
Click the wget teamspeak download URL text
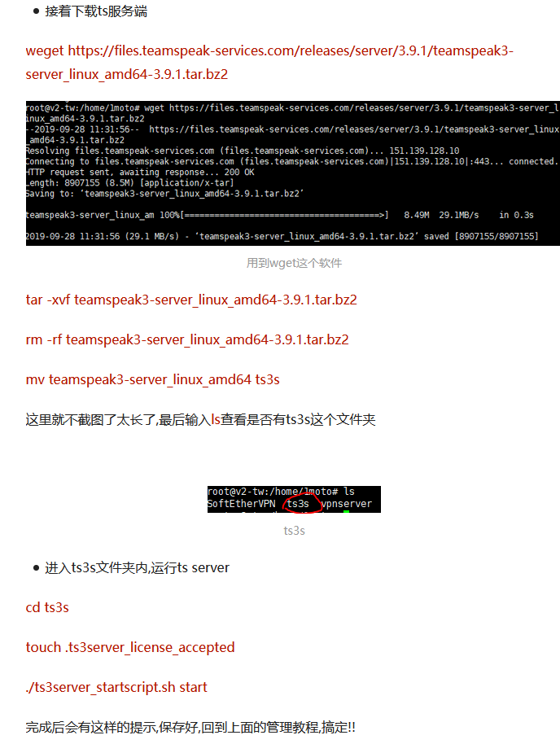point(269,62)
